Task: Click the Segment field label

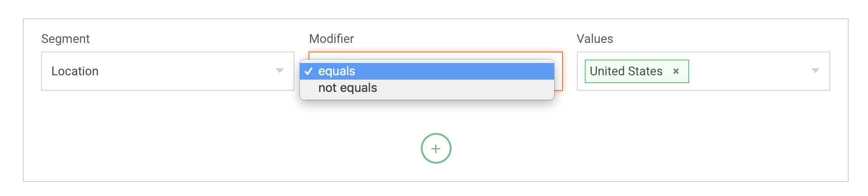Action: point(65,39)
